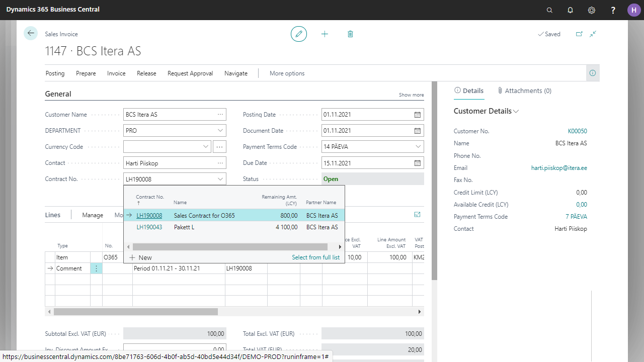Sort by the Partner Name column header
Viewport: 644px width, 362px height.
(x=321, y=203)
